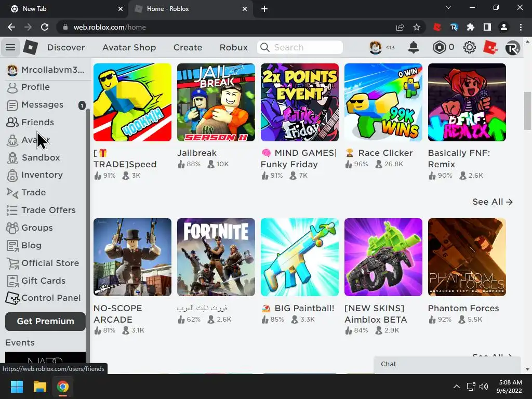Click the Groups sidebar icon
Screen dimensions: 532x399
click(x=12, y=228)
